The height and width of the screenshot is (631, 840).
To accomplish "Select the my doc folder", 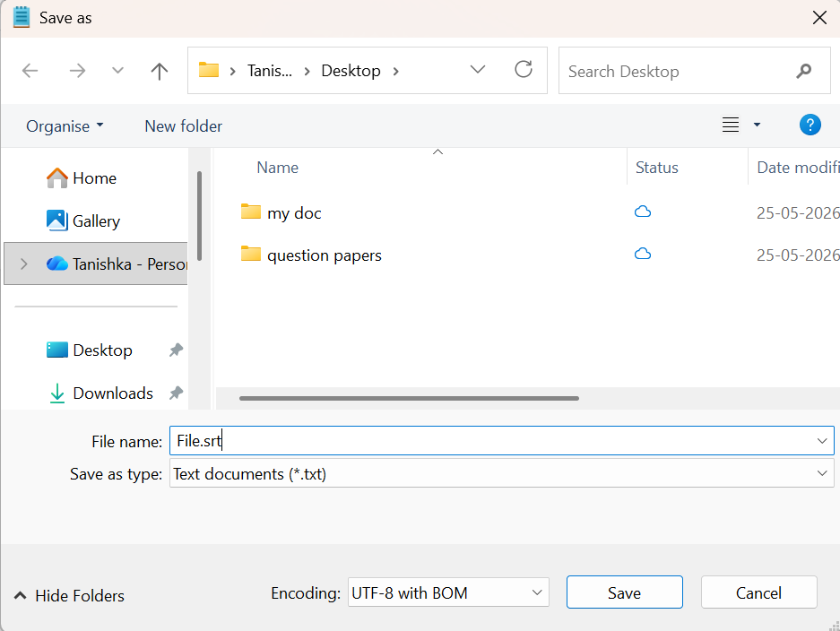I will point(294,213).
